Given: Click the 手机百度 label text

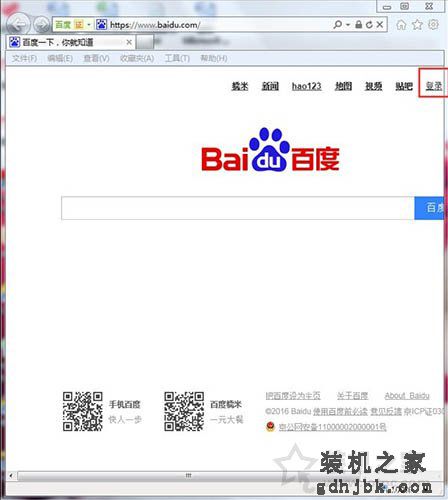Looking at the screenshot, I should pos(125,404).
